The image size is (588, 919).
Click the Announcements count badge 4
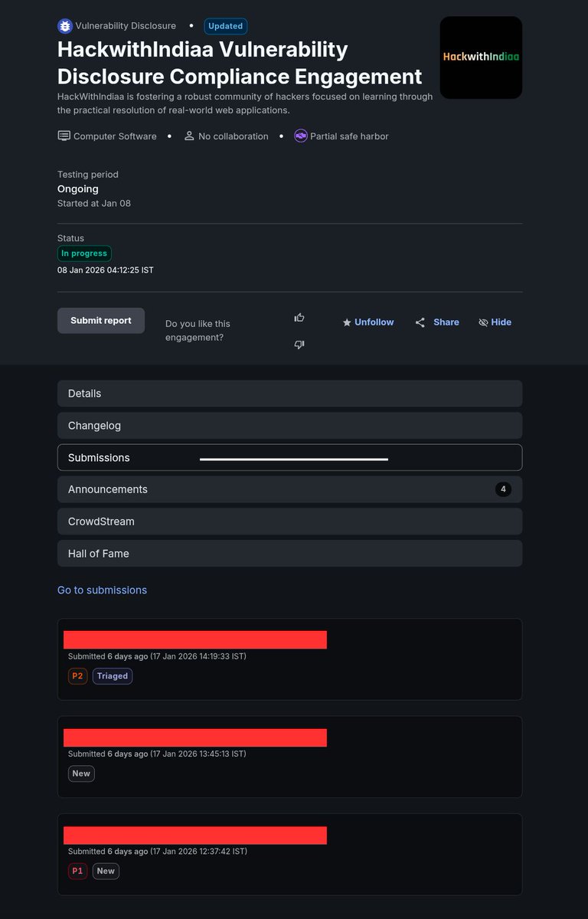click(503, 489)
